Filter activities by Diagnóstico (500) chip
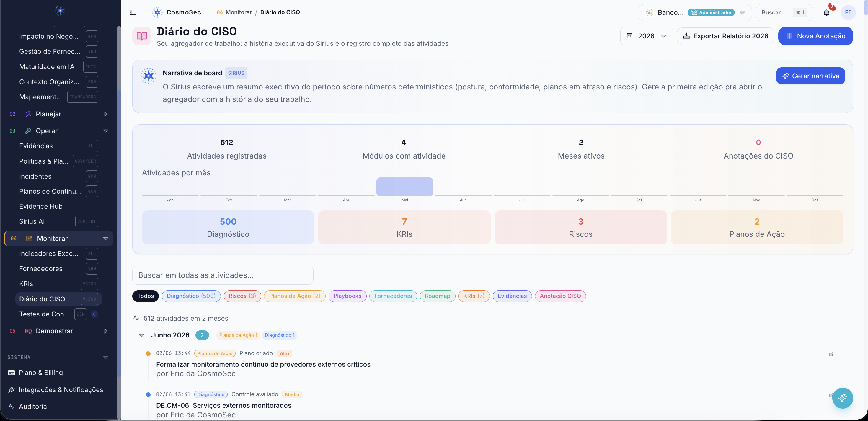This screenshot has width=868, height=421. tap(191, 296)
